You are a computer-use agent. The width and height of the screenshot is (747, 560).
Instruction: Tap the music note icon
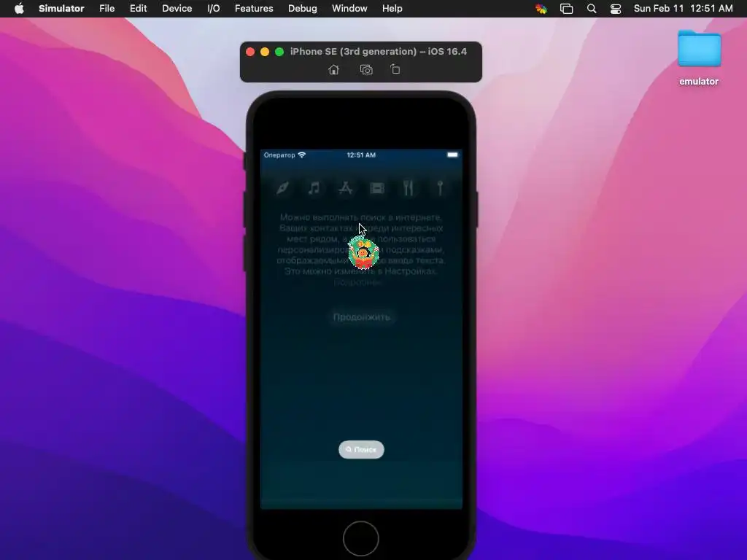(314, 188)
